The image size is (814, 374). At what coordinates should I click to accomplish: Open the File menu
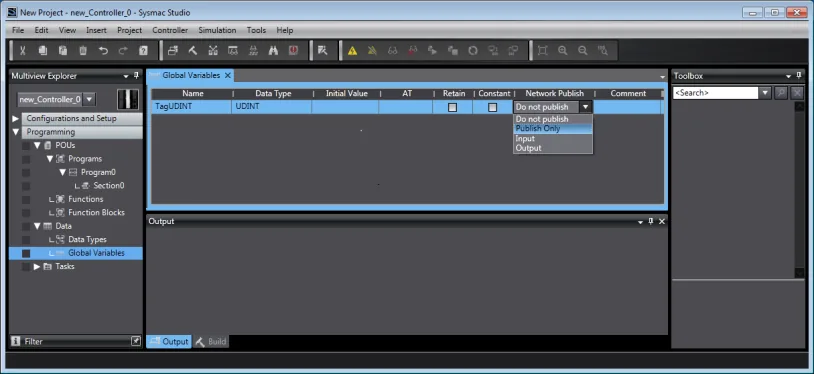point(18,30)
